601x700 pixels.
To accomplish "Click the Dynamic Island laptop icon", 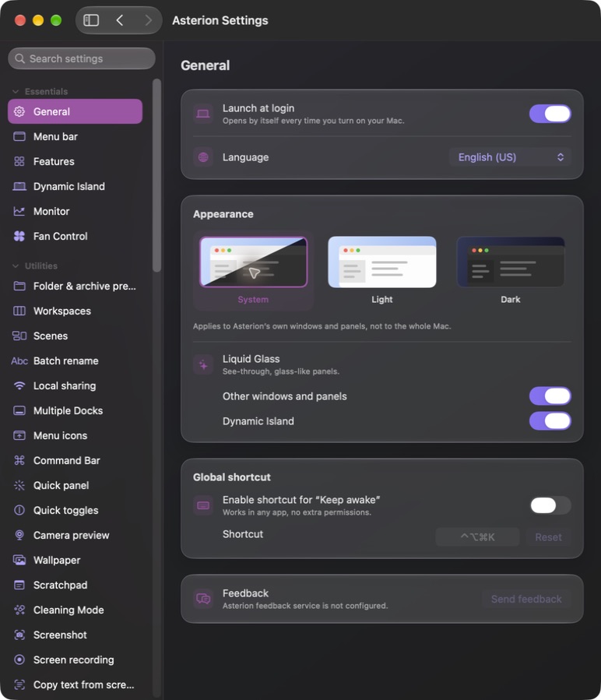I will (19, 187).
